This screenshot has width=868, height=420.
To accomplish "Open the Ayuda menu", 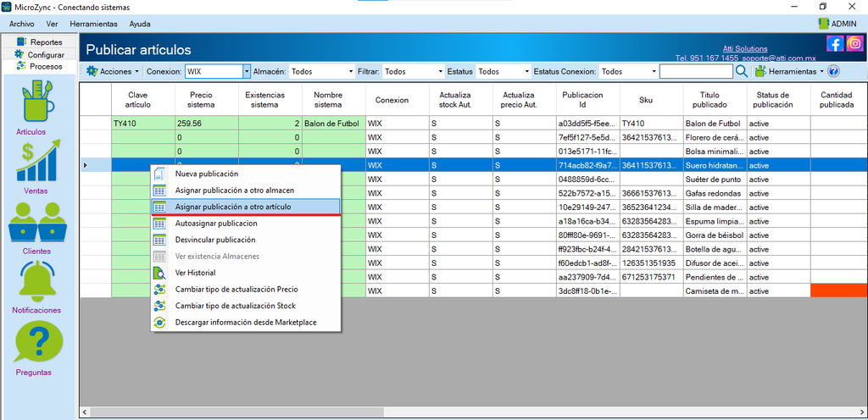I will pos(140,24).
